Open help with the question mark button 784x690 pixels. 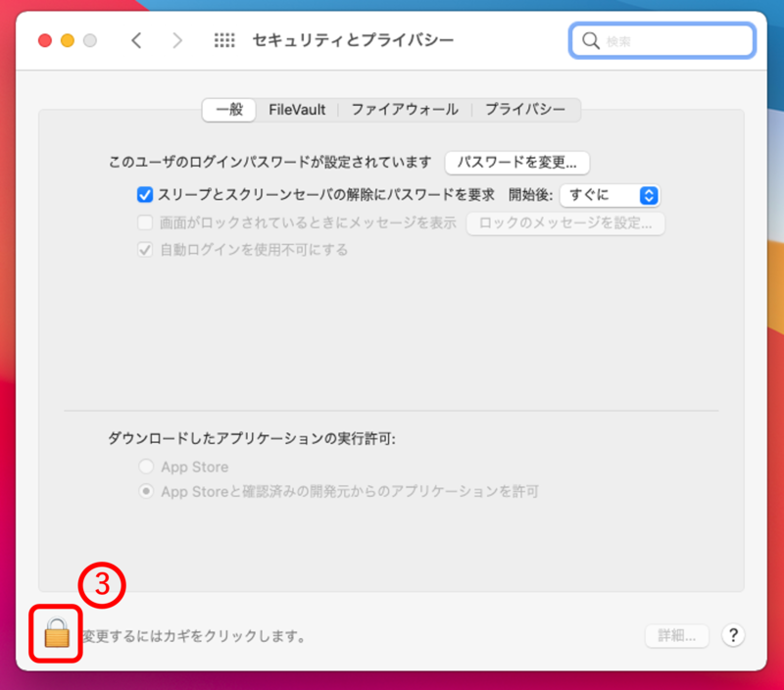click(733, 635)
